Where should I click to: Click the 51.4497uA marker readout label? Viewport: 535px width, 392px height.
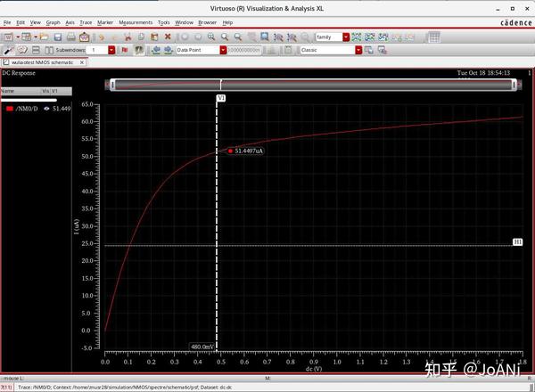[x=246, y=151]
